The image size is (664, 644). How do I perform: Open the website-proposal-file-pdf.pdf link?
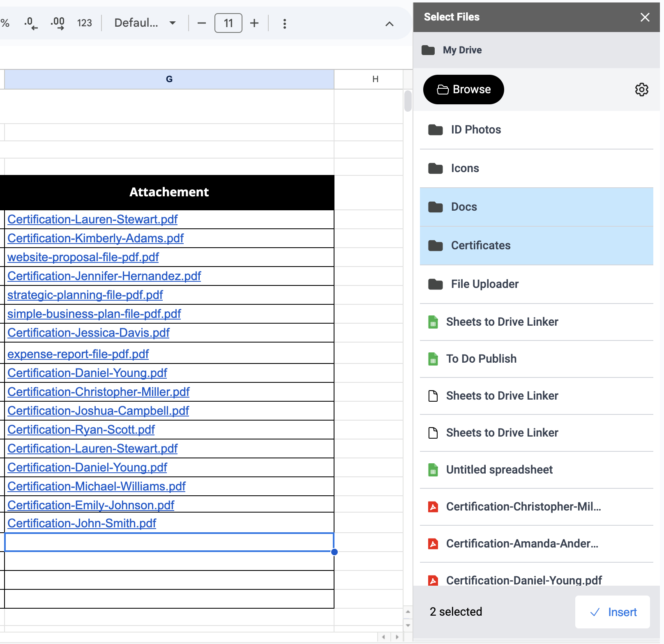click(x=83, y=257)
